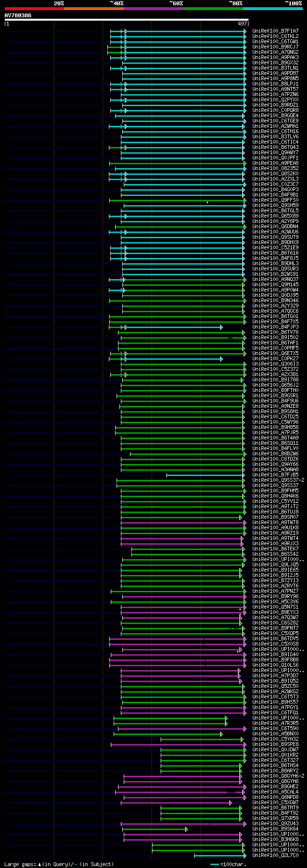The width and height of the screenshot is (307, 868).
Task: Select the UniRef100_C0Z3C7 label
Action: [275, 184]
